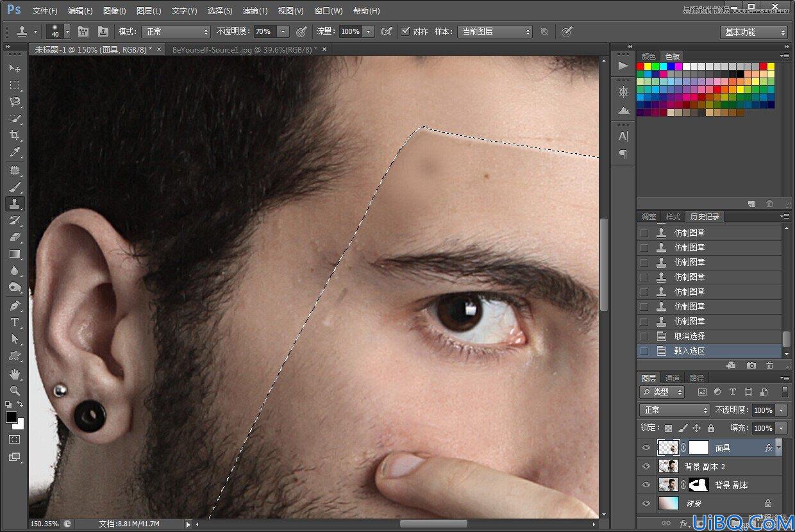This screenshot has width=795, height=532.
Task: Select the Spot Healing Brush tool
Action: (x=15, y=171)
